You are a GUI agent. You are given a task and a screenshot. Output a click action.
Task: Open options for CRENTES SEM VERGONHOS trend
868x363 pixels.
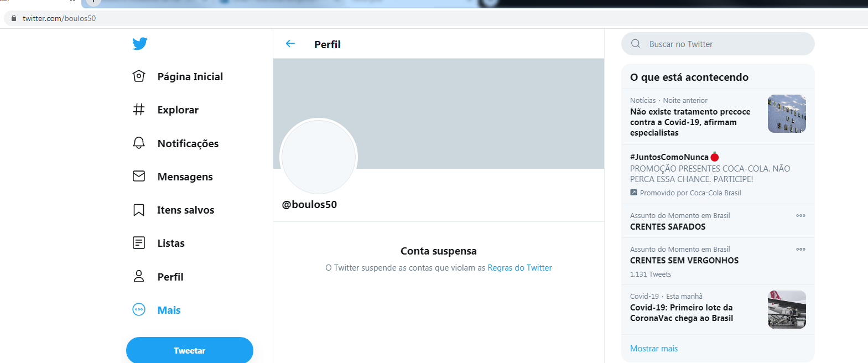tap(801, 250)
